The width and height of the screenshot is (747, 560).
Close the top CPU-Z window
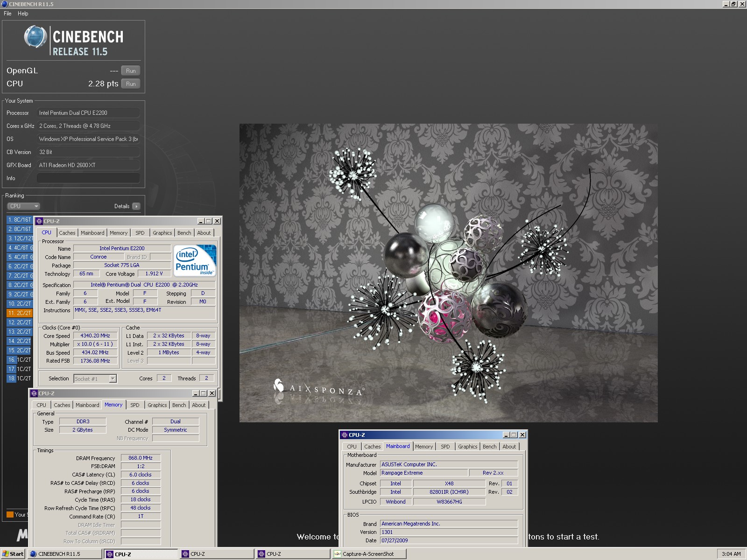click(217, 221)
